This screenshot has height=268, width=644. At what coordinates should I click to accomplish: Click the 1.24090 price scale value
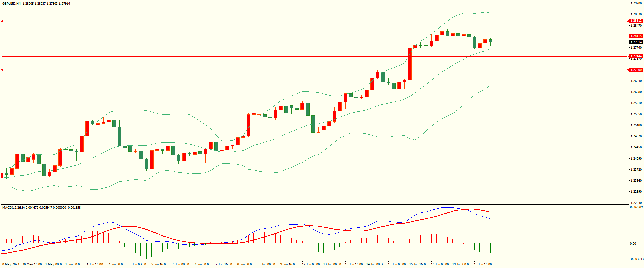[x=636, y=159]
